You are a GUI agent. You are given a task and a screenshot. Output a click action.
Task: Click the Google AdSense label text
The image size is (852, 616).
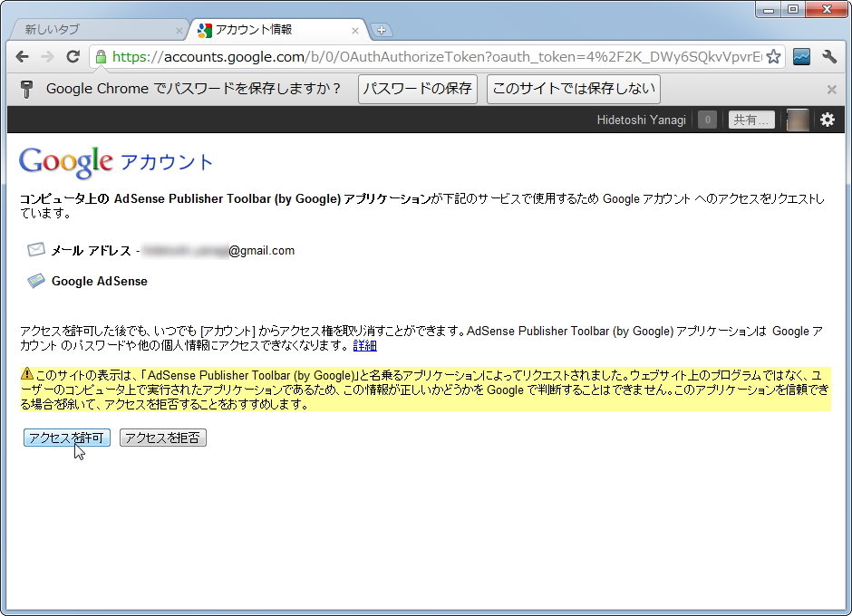(100, 282)
